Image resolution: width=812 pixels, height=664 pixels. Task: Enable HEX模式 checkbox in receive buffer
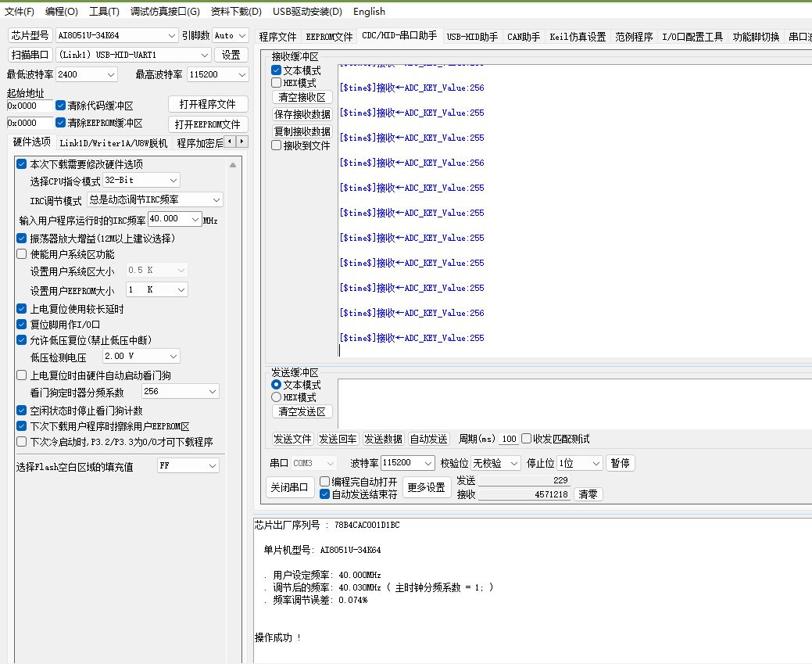click(276, 82)
